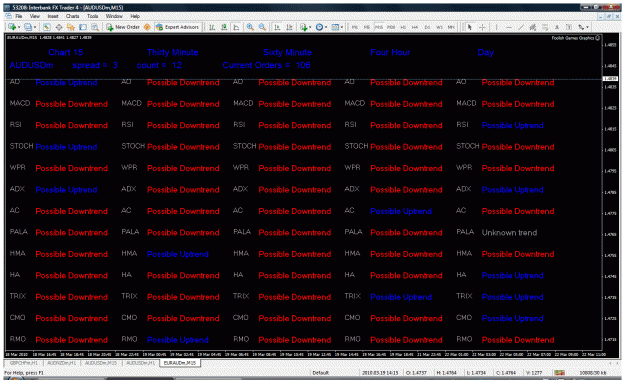The image size is (625, 380).
Task: Select the Crosshair tool
Action: pyautogui.click(x=482, y=27)
